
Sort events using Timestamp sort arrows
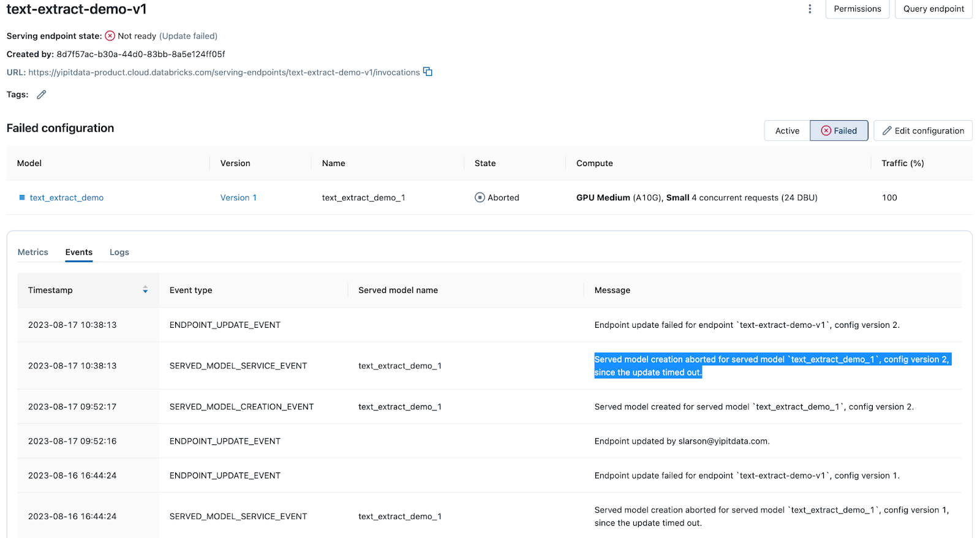pos(145,290)
